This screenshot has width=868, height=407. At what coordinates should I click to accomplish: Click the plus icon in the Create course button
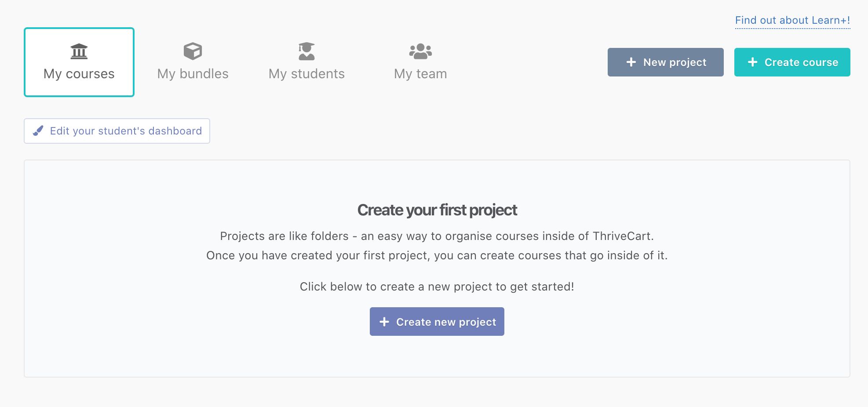tap(752, 62)
